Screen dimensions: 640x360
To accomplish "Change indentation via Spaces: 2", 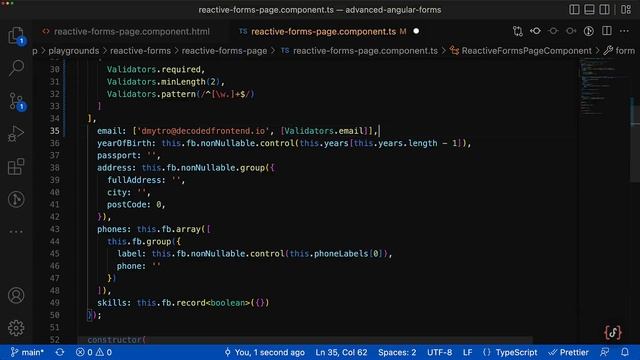I will coord(397,352).
